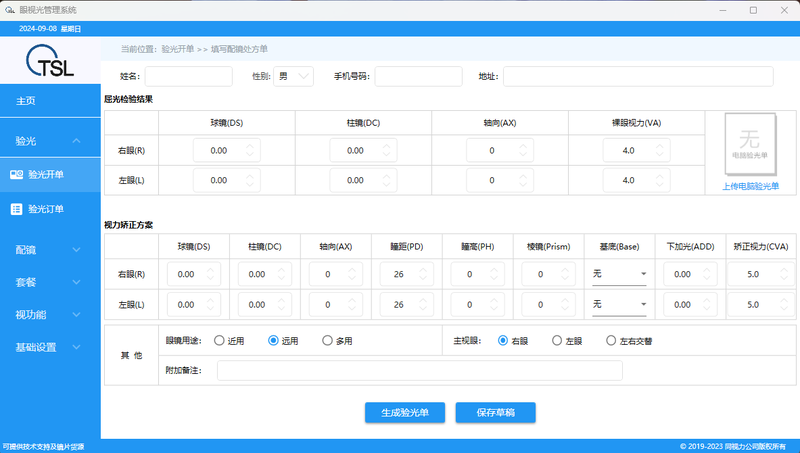Collapse the 验光 sidebar section
Image resolution: width=800 pixels, height=453 pixels.
point(51,141)
